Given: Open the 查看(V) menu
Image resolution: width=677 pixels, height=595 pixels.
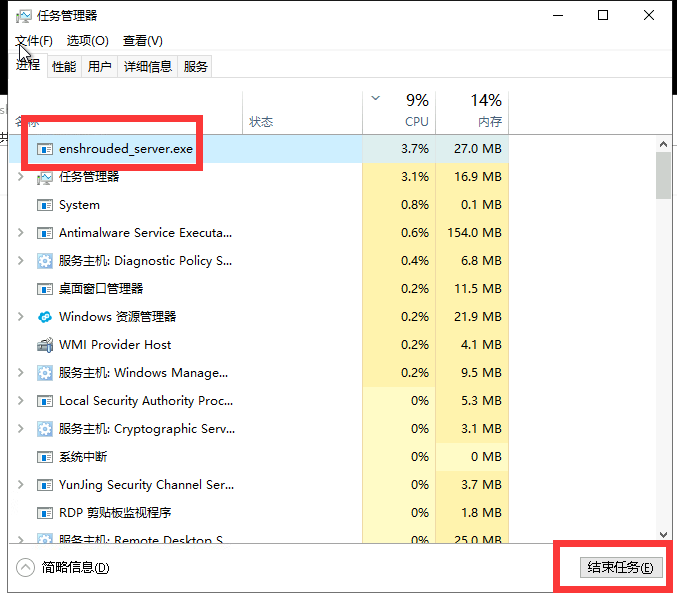Looking at the screenshot, I should [142, 41].
